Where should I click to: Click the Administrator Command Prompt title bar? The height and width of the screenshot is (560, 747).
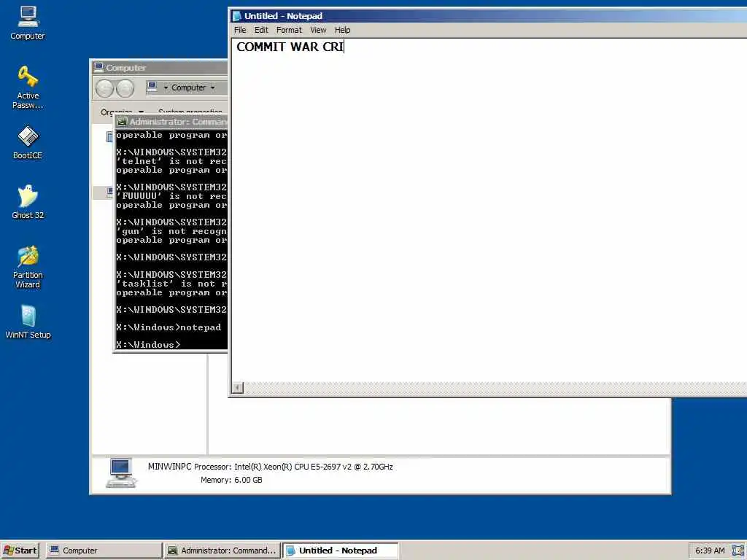(x=171, y=122)
